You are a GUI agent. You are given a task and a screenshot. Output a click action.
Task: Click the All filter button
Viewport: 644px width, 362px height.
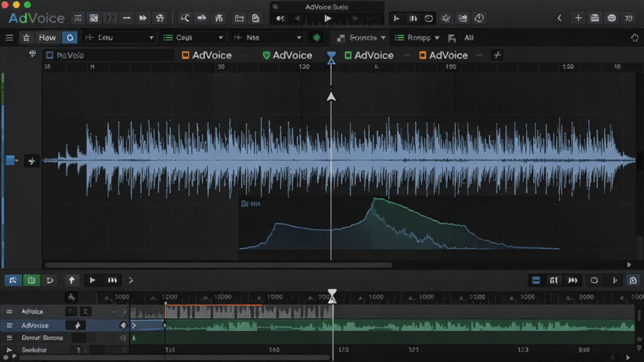coord(469,38)
